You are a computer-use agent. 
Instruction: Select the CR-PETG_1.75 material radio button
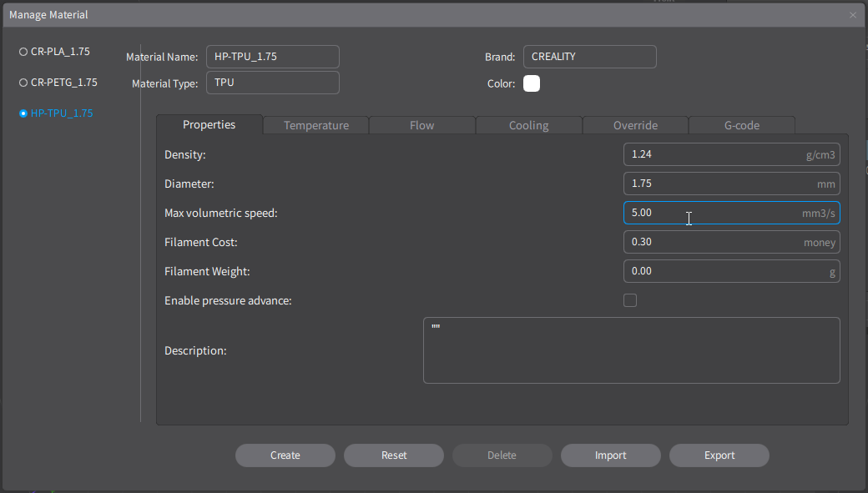23,83
